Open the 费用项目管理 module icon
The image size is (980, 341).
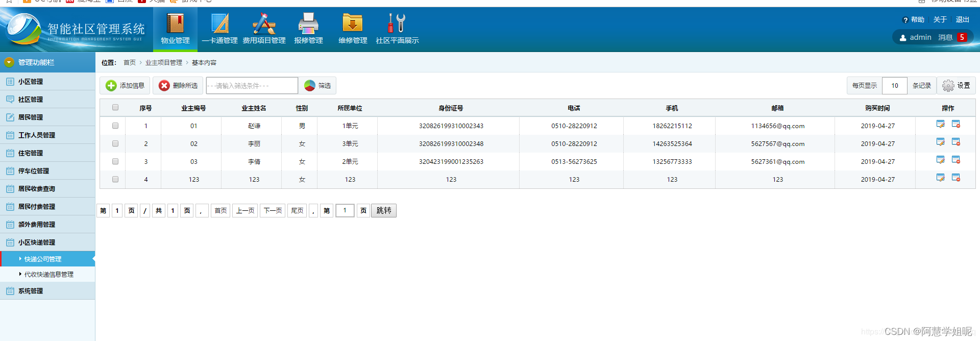tap(264, 23)
